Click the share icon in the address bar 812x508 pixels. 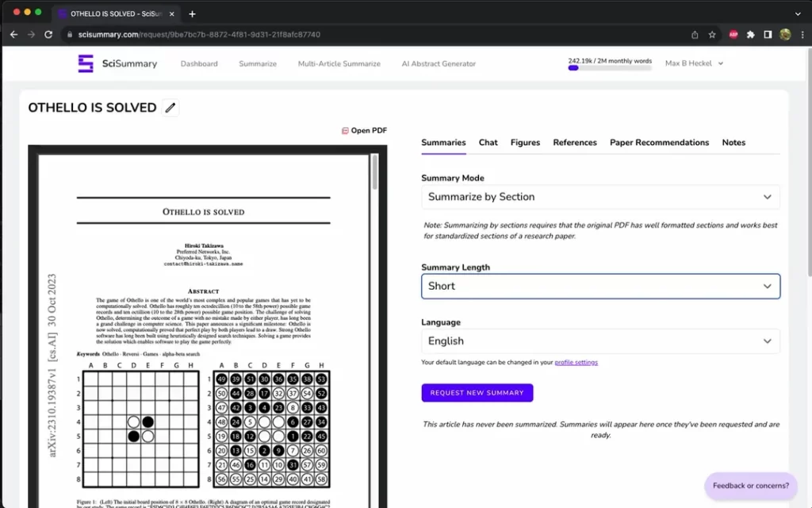click(x=694, y=34)
